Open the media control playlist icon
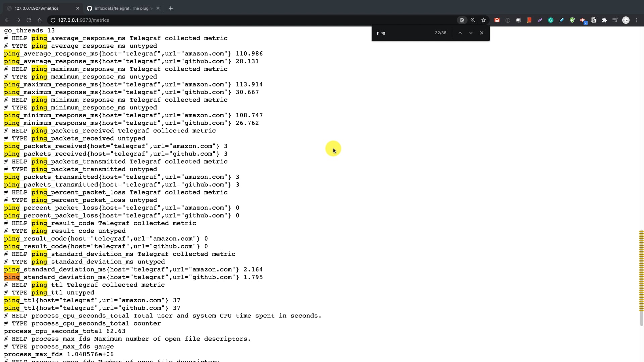The width and height of the screenshot is (644, 362). [x=615, y=20]
